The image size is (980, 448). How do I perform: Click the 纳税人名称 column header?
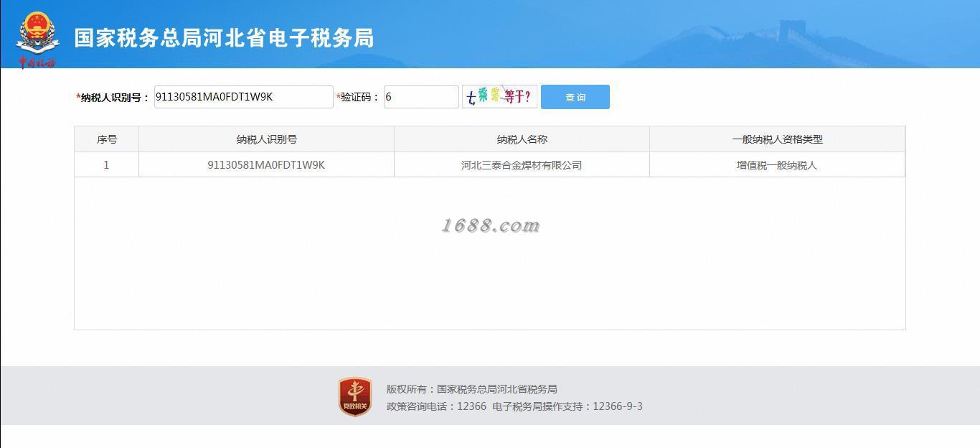point(522,139)
